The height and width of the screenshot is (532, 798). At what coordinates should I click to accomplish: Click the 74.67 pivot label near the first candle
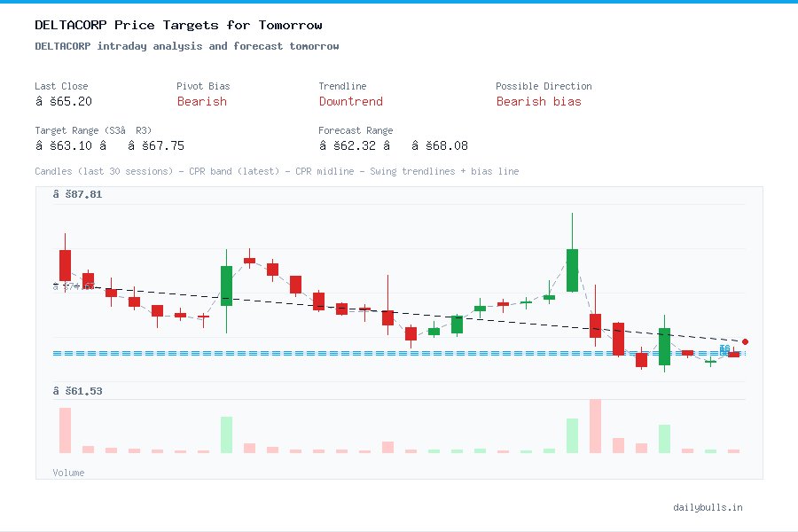(x=74, y=286)
